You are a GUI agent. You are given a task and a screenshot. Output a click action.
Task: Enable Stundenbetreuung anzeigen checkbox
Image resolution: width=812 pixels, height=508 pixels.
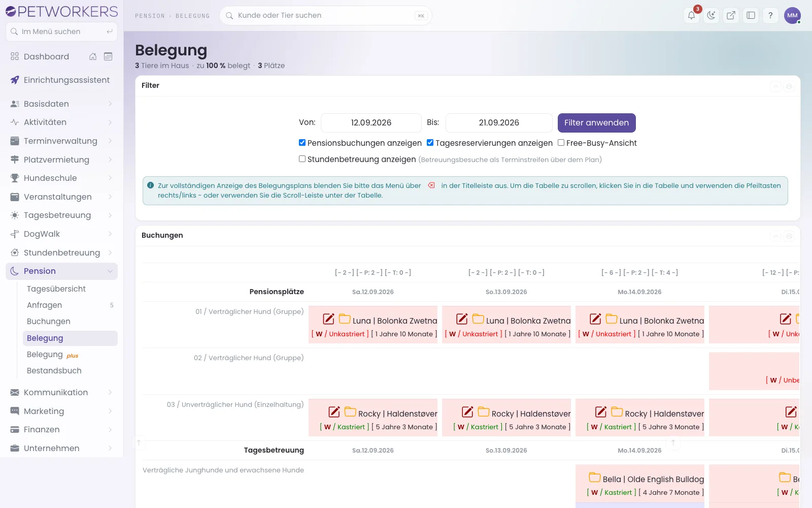click(x=302, y=159)
